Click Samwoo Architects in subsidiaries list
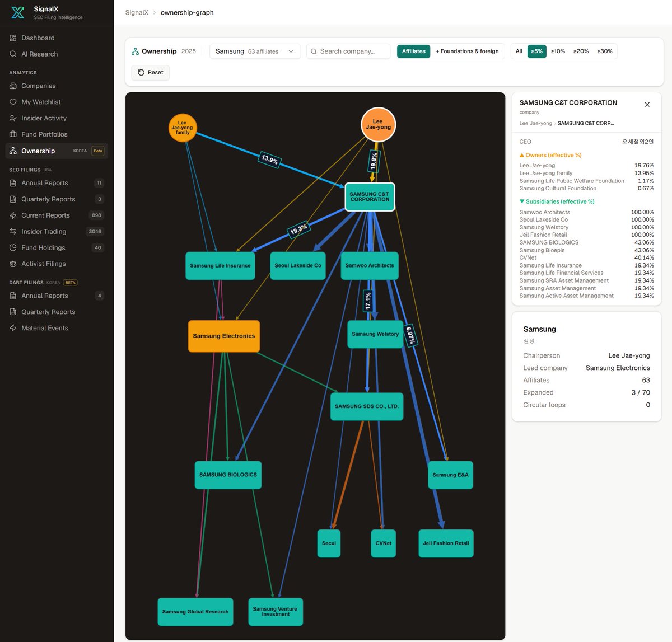This screenshot has height=642, width=672. tap(586, 213)
